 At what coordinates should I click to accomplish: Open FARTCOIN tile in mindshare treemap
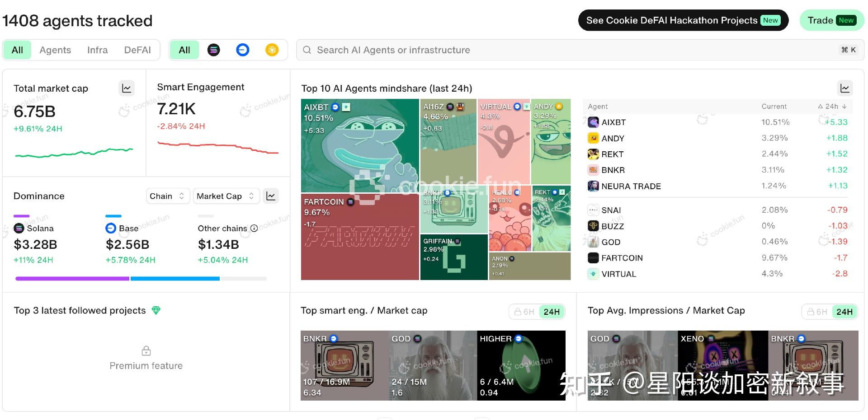(360, 237)
